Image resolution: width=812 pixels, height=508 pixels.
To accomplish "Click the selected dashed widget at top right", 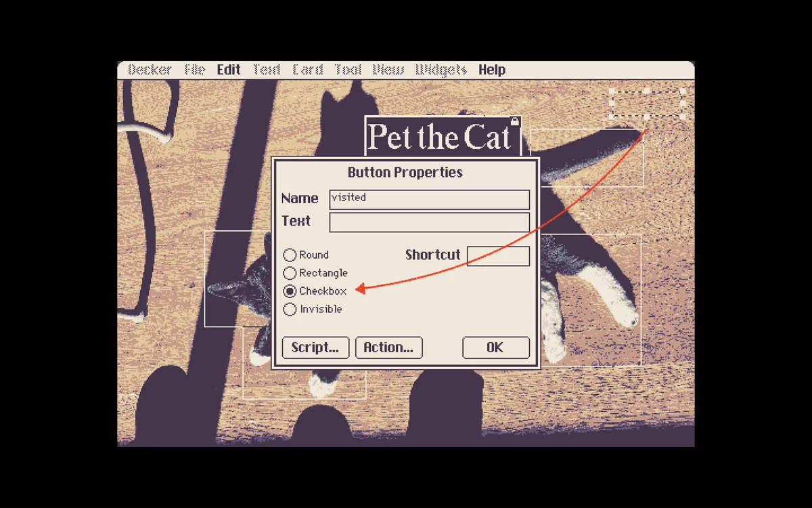I will 647,104.
